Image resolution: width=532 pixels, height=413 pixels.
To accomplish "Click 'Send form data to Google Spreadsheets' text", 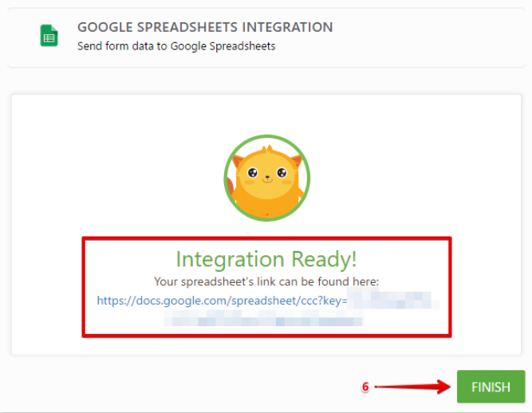I will (x=176, y=46).
